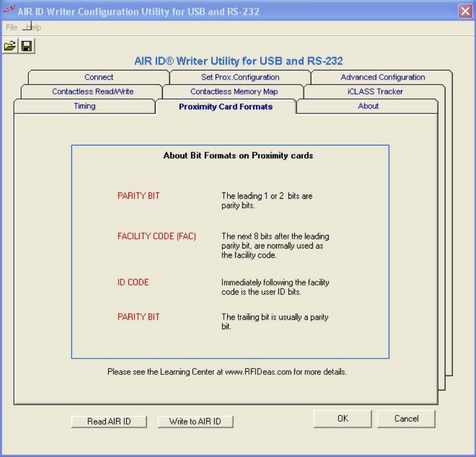Go to Contactless Memory Map tab
Image resolution: width=476 pixels, height=457 pixels.
tap(234, 91)
